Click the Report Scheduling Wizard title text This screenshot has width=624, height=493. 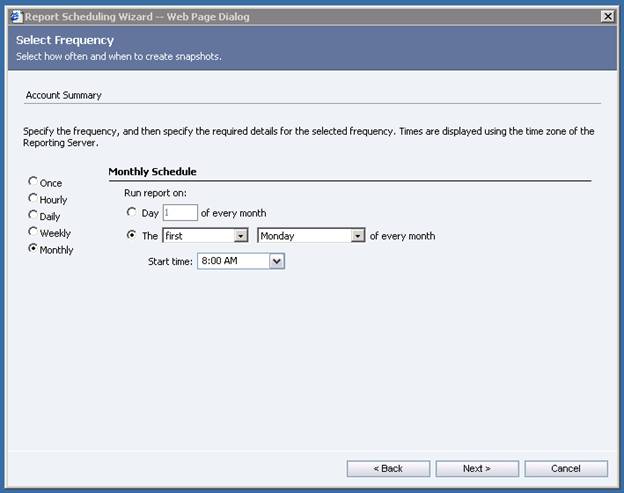pyautogui.click(x=137, y=17)
